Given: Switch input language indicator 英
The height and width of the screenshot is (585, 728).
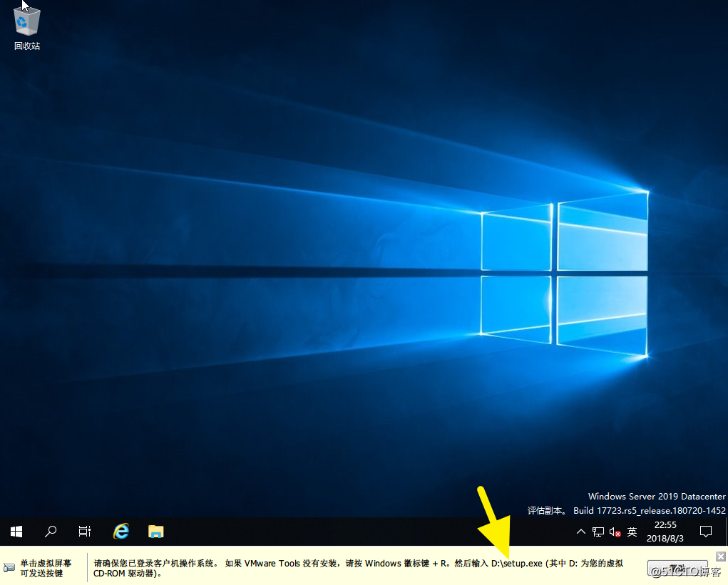Looking at the screenshot, I should click(x=632, y=532).
